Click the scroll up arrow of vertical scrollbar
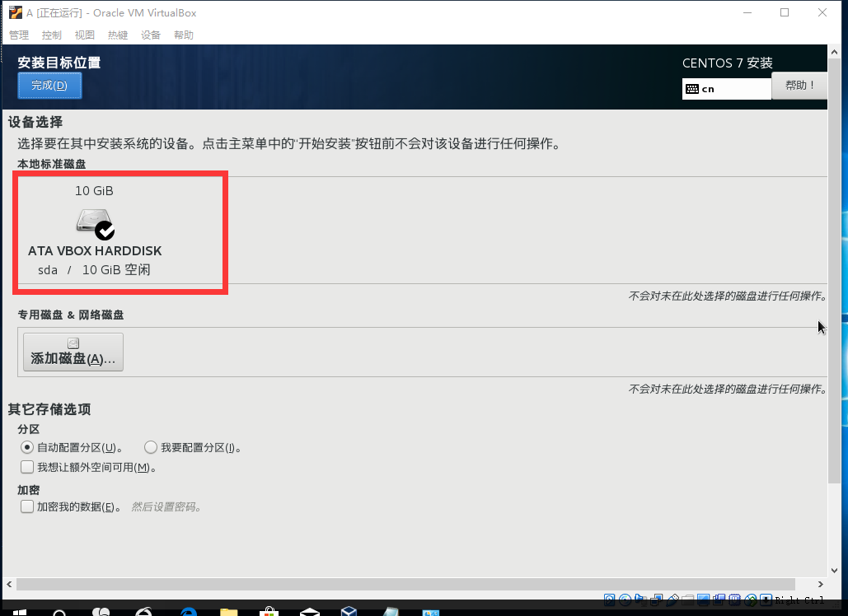This screenshot has width=848, height=616. pos(835,53)
